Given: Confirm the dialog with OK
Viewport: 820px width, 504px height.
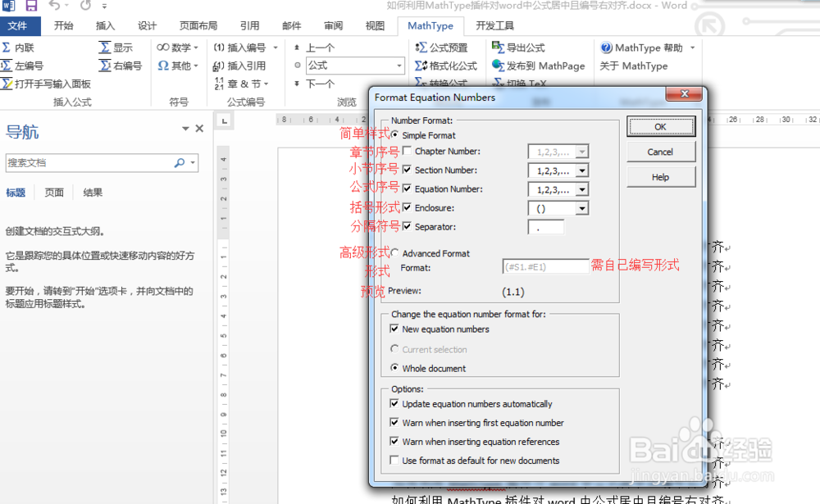Looking at the screenshot, I should tap(661, 126).
